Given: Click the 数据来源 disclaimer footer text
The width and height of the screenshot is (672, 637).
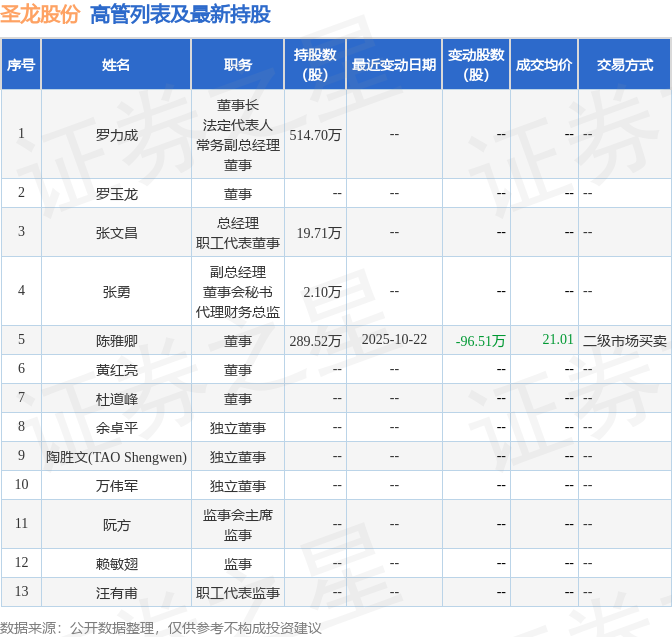Looking at the screenshot, I should pyautogui.click(x=161, y=628).
